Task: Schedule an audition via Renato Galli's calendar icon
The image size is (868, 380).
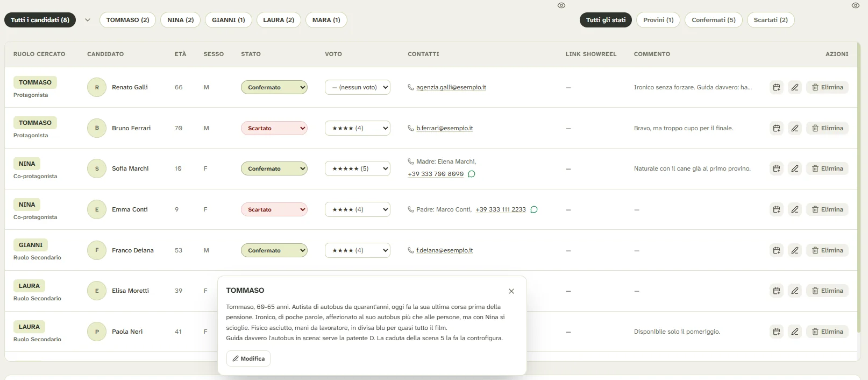Action: (x=776, y=87)
